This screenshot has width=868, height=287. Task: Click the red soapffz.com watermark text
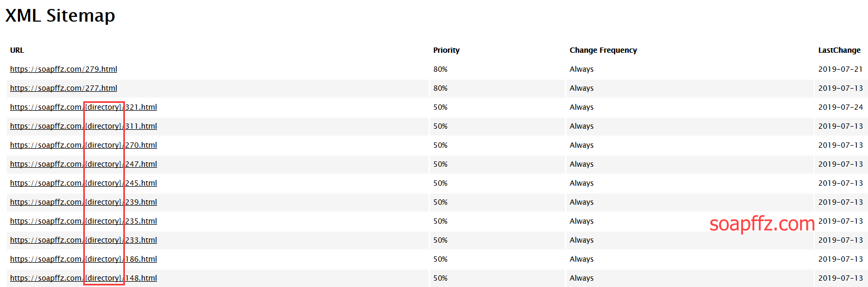coord(762,224)
